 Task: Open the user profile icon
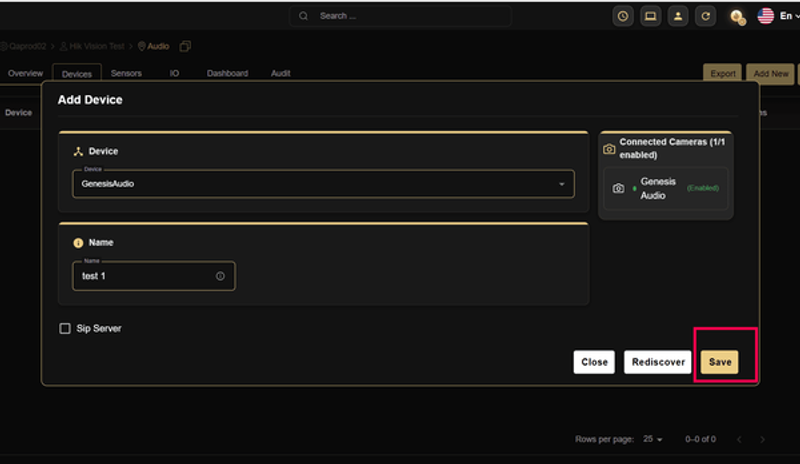click(x=678, y=16)
